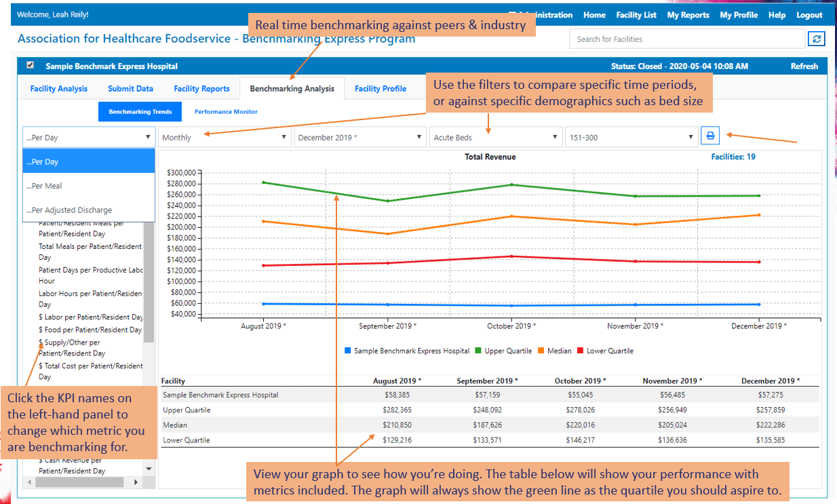The height and width of the screenshot is (504, 837).
Task: Click the print icon button
Action: (x=710, y=136)
